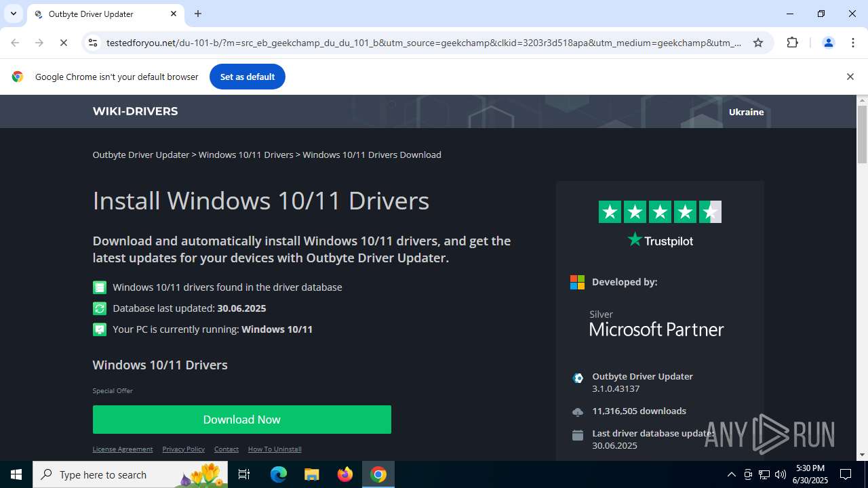Go back to the previous page
The image size is (868, 488).
coord(15,43)
